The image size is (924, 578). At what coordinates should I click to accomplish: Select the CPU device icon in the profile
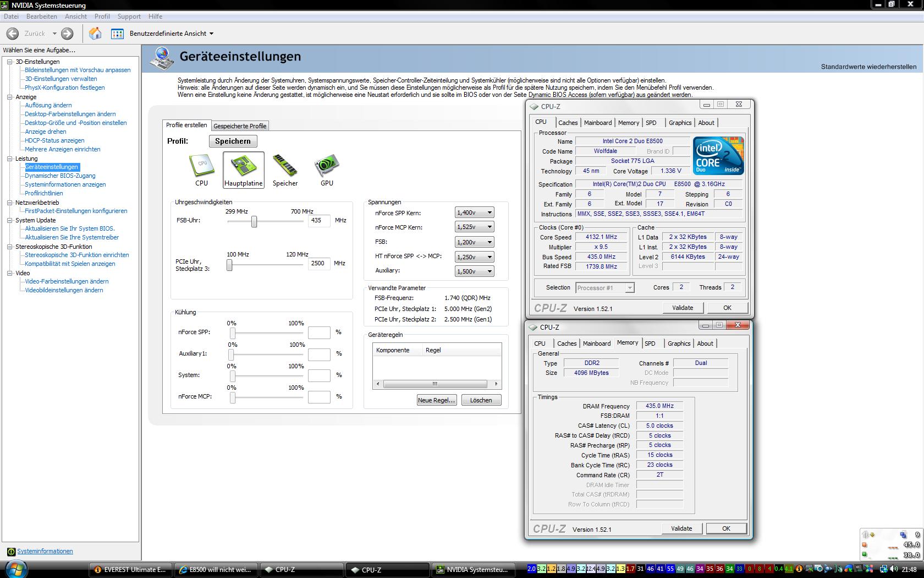pyautogui.click(x=201, y=170)
